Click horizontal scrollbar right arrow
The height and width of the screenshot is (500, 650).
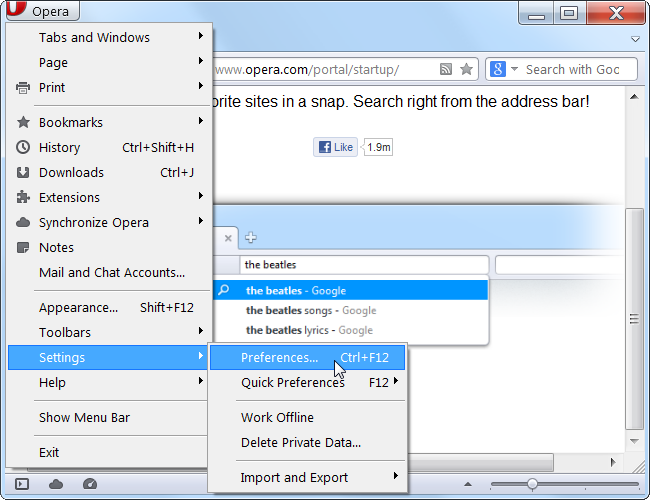point(613,462)
